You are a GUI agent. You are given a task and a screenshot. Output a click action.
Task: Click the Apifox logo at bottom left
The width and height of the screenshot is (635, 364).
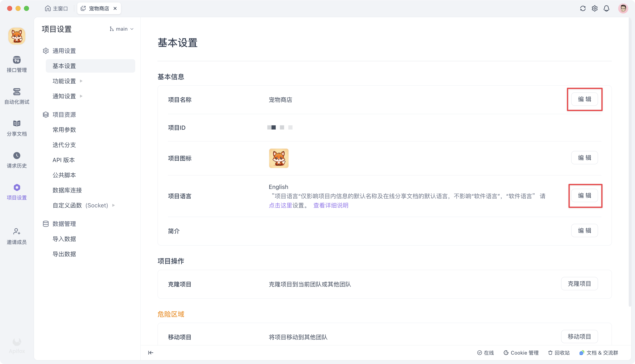click(17, 346)
